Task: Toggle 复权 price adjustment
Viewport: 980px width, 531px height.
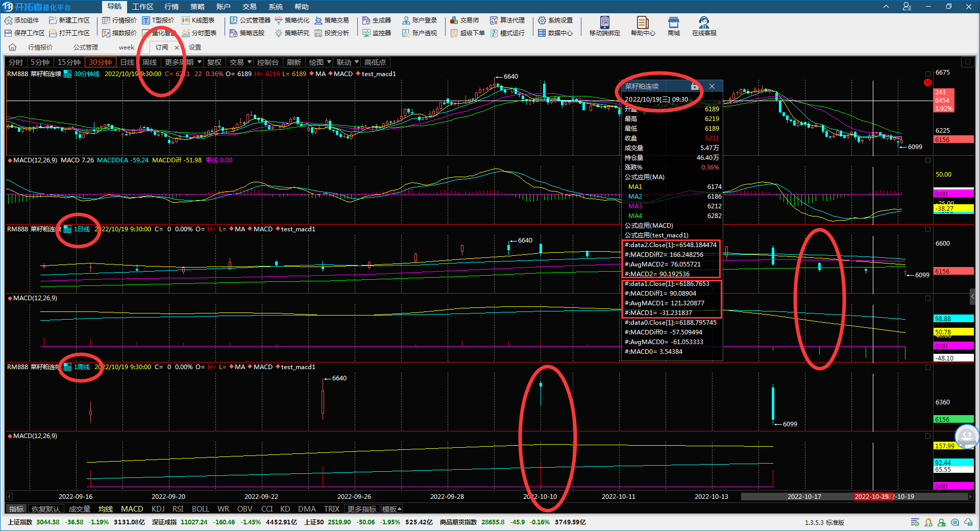Action: (x=214, y=62)
